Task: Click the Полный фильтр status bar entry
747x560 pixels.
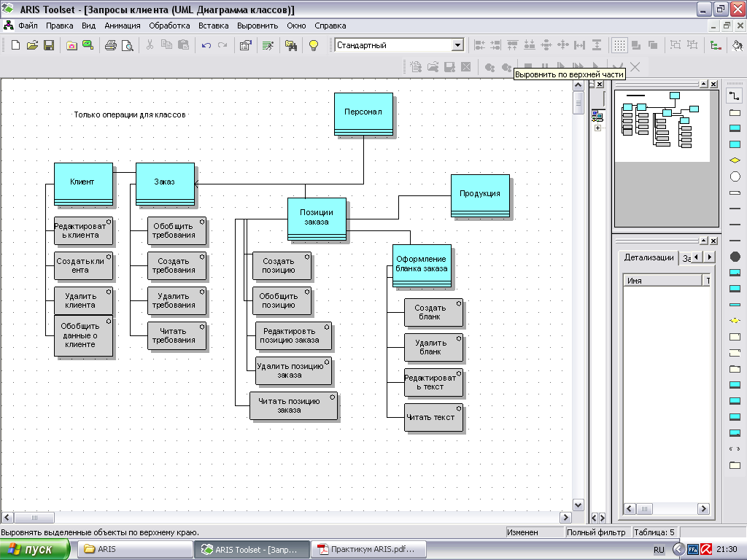Action: 596,532
